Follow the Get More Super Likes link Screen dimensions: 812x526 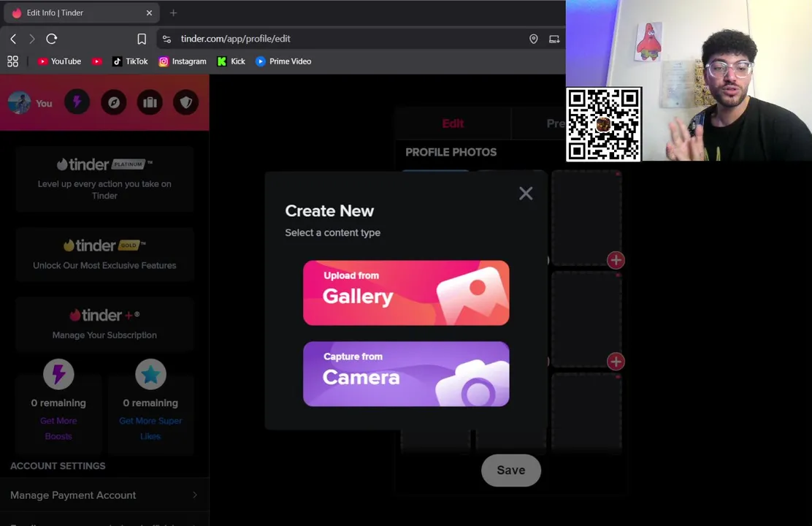click(x=150, y=428)
